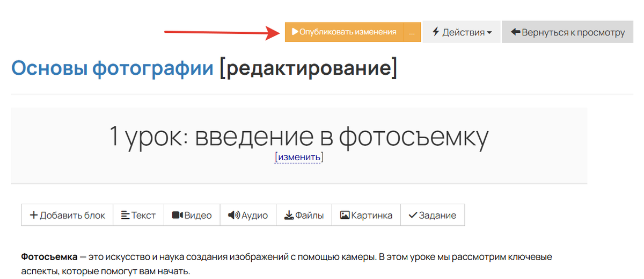Open the Основы фотографии course link
This screenshot has height=279, width=644.
pos(112,68)
